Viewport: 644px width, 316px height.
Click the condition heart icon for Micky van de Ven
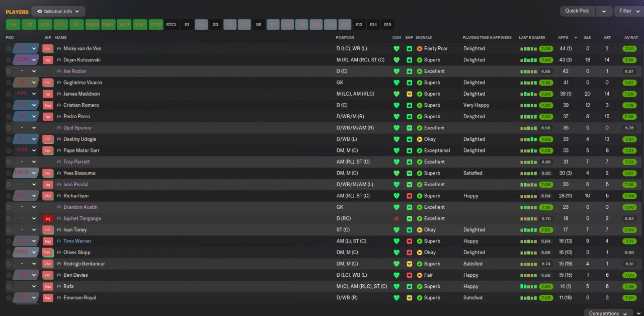pos(396,49)
